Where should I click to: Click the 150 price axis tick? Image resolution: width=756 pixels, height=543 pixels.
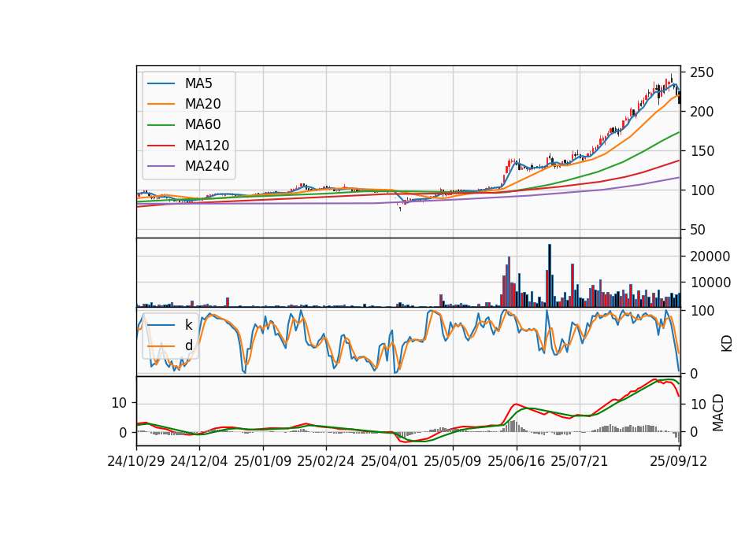(x=702, y=151)
